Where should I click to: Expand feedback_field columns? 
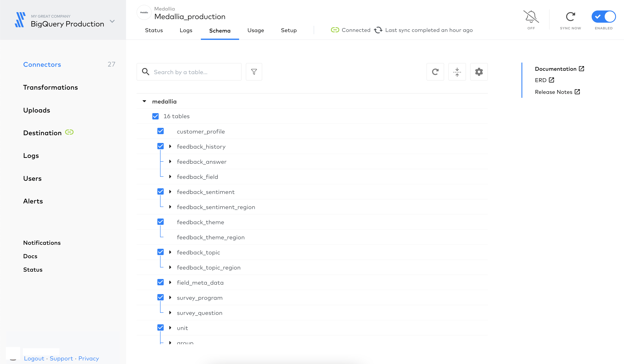coord(170,176)
